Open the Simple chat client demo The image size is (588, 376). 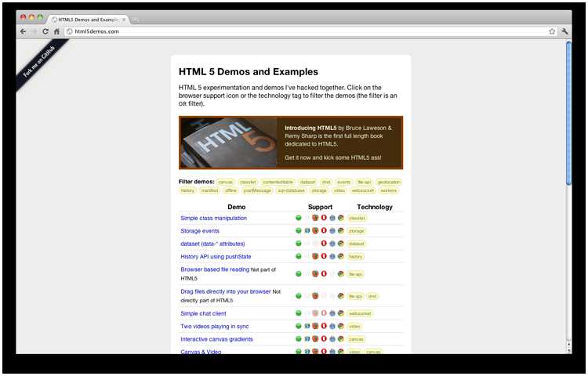(x=203, y=313)
